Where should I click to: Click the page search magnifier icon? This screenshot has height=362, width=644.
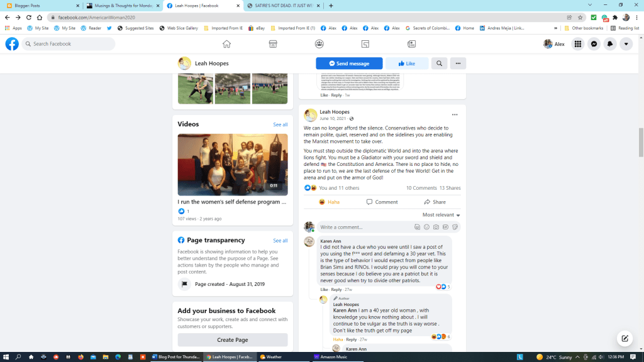(439, 63)
